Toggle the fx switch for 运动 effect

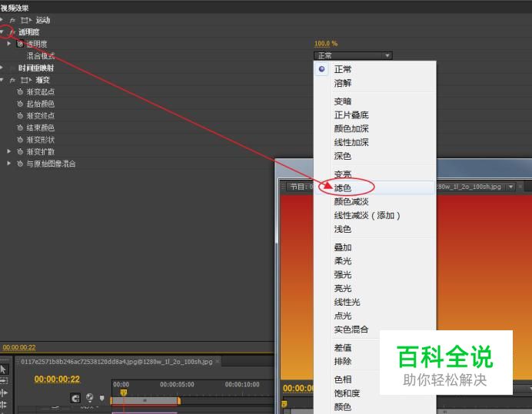(12, 20)
